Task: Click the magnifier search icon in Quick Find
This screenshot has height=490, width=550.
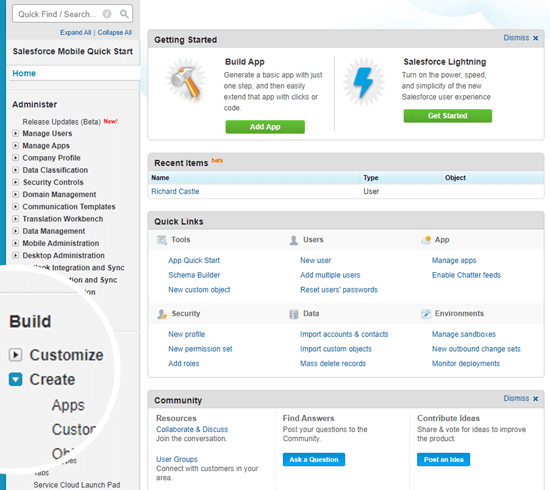Action: click(124, 14)
